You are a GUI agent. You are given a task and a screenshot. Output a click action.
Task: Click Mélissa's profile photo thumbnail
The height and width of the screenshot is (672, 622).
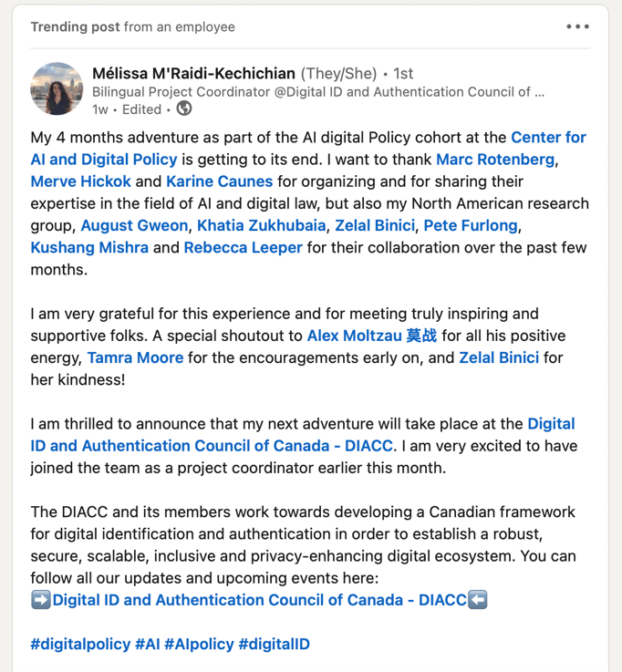pyautogui.click(x=57, y=88)
